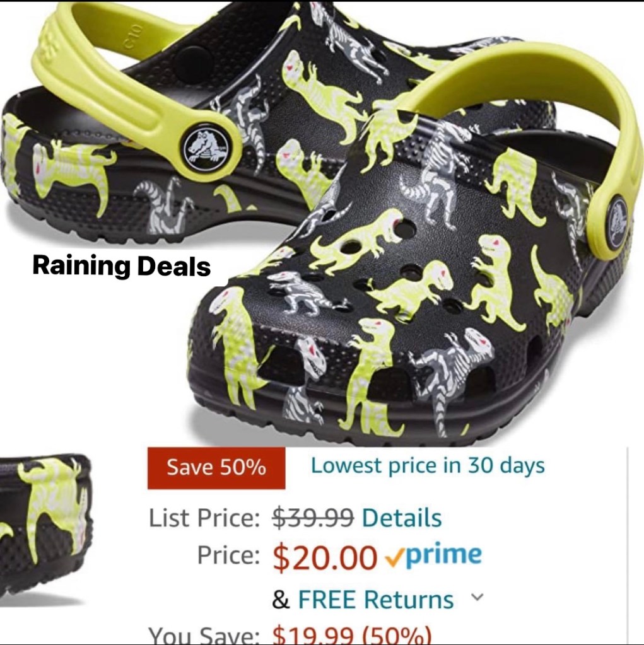Click the List Price label
644x645 pixels.
tap(204, 518)
